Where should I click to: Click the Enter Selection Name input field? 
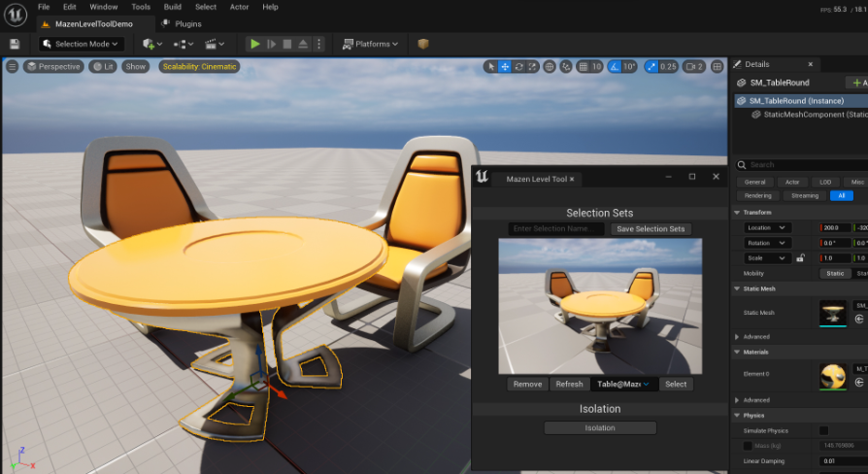556,228
